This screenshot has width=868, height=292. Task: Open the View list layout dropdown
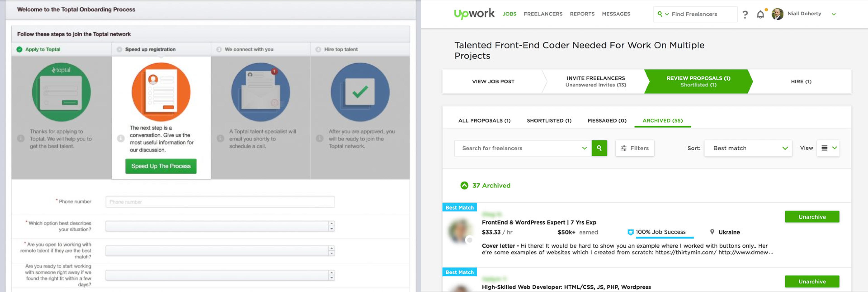[x=828, y=148]
